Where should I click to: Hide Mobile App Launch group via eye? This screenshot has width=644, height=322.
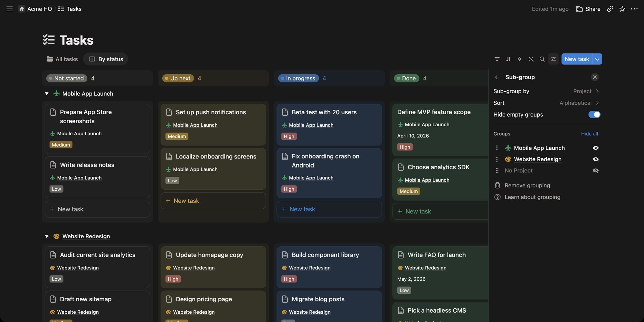(x=595, y=148)
